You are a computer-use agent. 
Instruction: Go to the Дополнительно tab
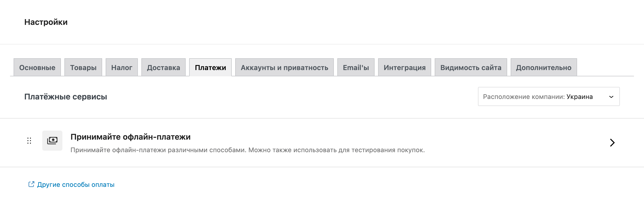pyautogui.click(x=544, y=68)
